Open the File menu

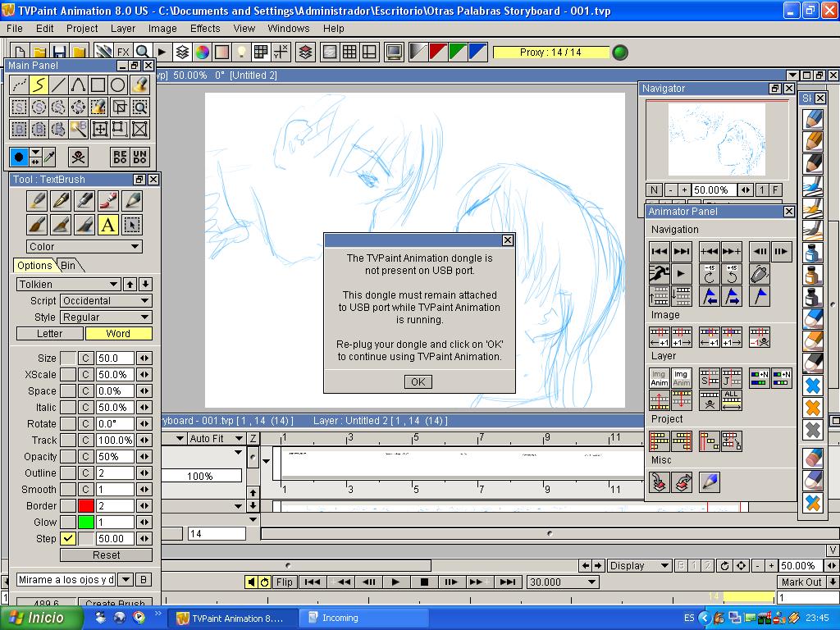tap(15, 29)
